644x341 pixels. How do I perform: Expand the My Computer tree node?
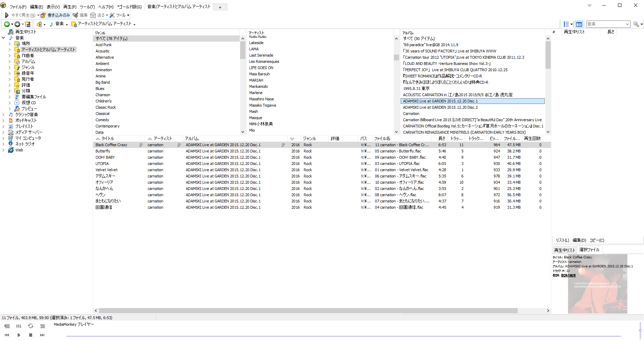click(3, 138)
